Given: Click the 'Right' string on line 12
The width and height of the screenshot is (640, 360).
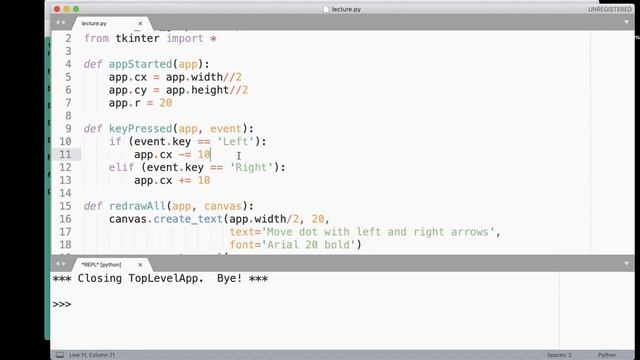Looking at the screenshot, I should (x=251, y=167).
